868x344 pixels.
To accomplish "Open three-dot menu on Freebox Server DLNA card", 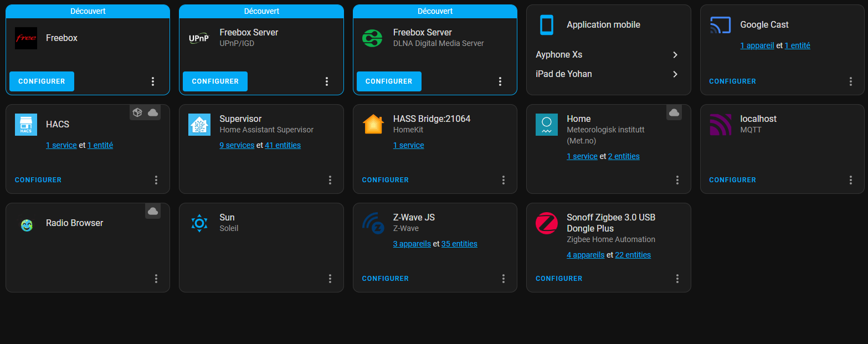I will coord(500,81).
